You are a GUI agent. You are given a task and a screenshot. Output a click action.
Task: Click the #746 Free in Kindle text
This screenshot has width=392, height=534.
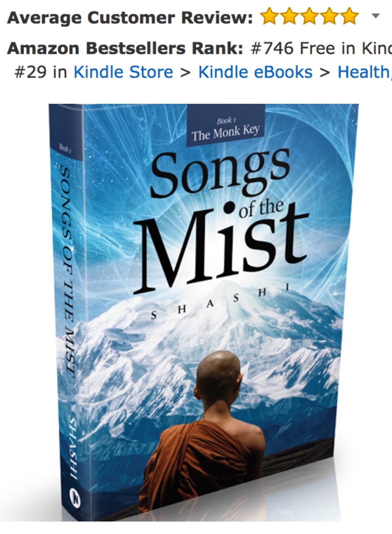[321, 48]
